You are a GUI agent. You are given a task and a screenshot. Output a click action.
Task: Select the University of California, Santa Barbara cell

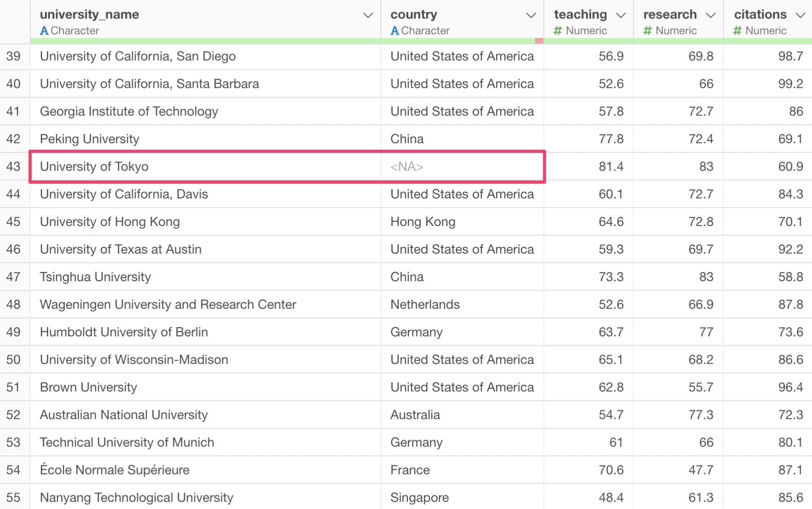tap(206, 84)
